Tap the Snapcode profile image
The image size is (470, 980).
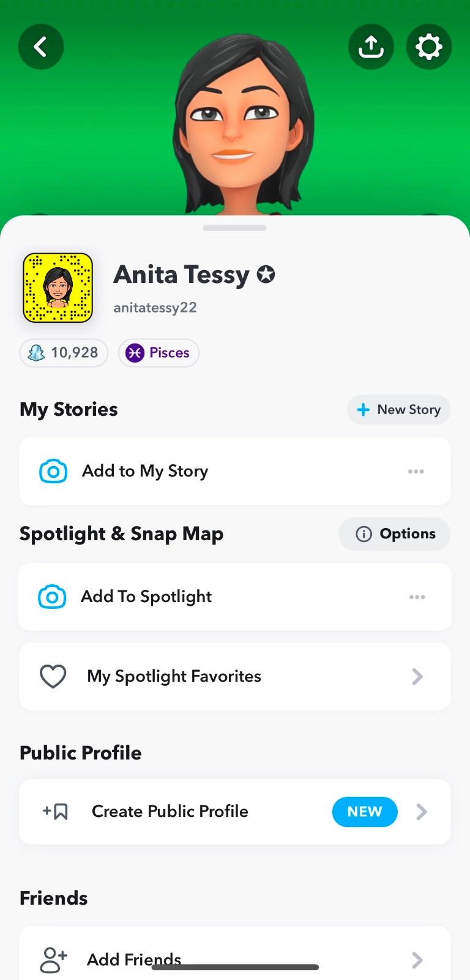click(x=58, y=288)
